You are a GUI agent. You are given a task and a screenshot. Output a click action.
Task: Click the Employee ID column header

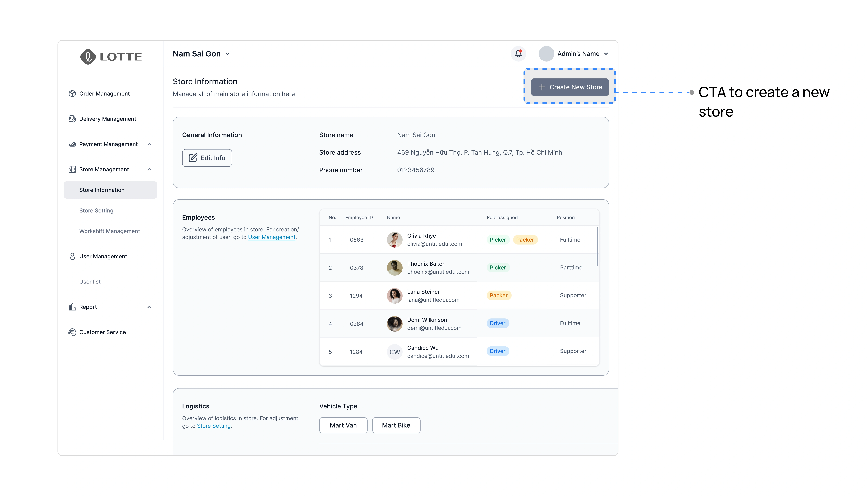[359, 217]
